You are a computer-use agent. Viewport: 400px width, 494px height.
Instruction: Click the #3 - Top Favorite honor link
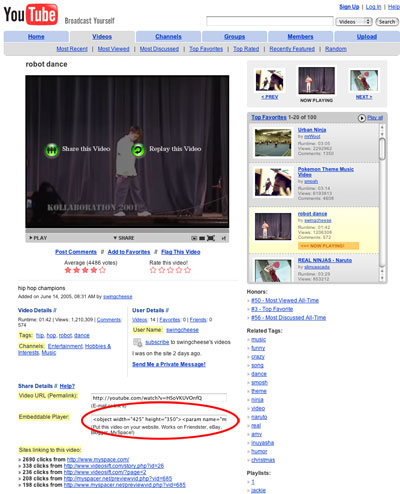click(x=272, y=309)
